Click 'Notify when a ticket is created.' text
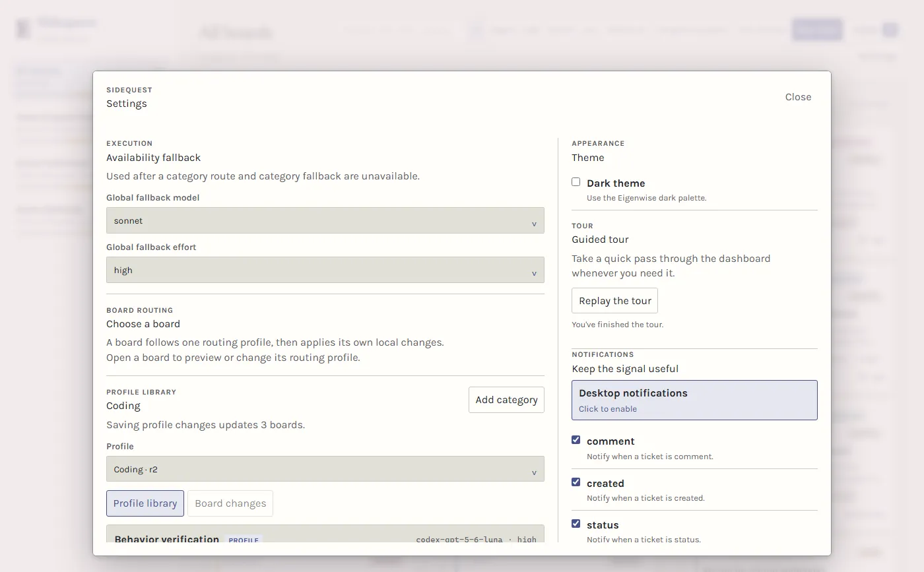The image size is (924, 572). (645, 498)
